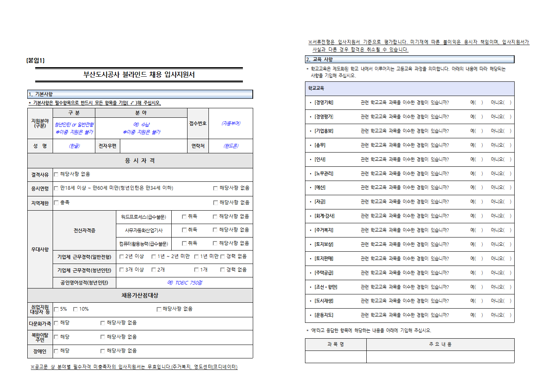The image size is (555, 392).
Task: Click the 분야 cell showing '예) 수납'
Action: [141, 128]
